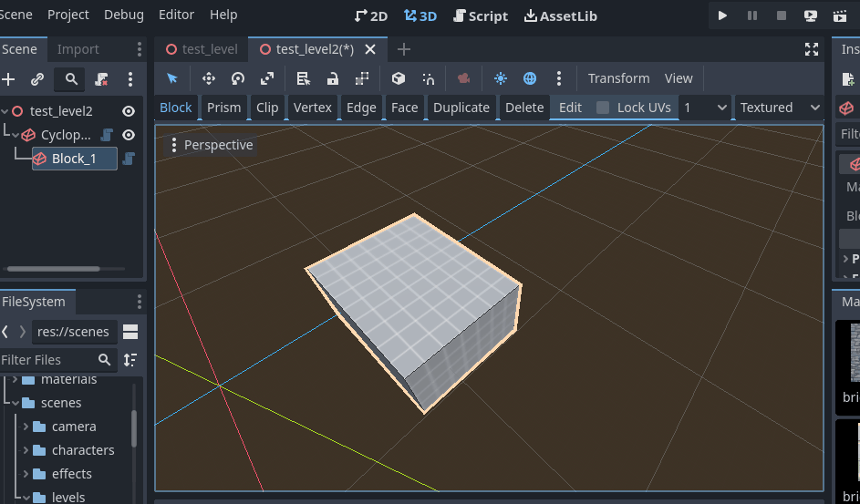Switch to the Import dock tab
Screen dimensions: 860x504
[78, 49]
